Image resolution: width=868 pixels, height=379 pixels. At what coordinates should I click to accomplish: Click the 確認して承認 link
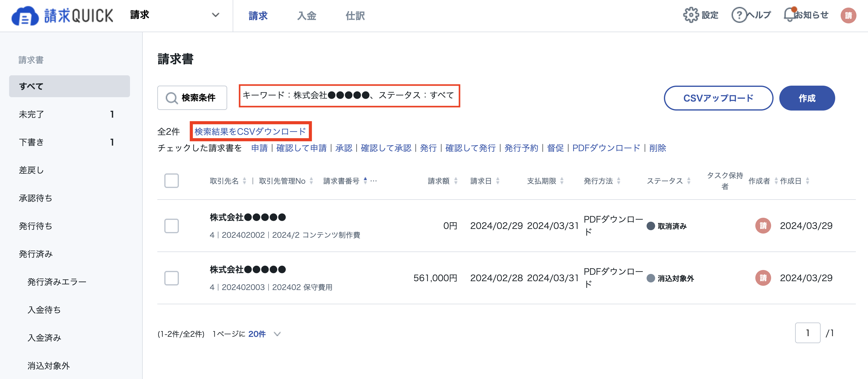(x=386, y=148)
